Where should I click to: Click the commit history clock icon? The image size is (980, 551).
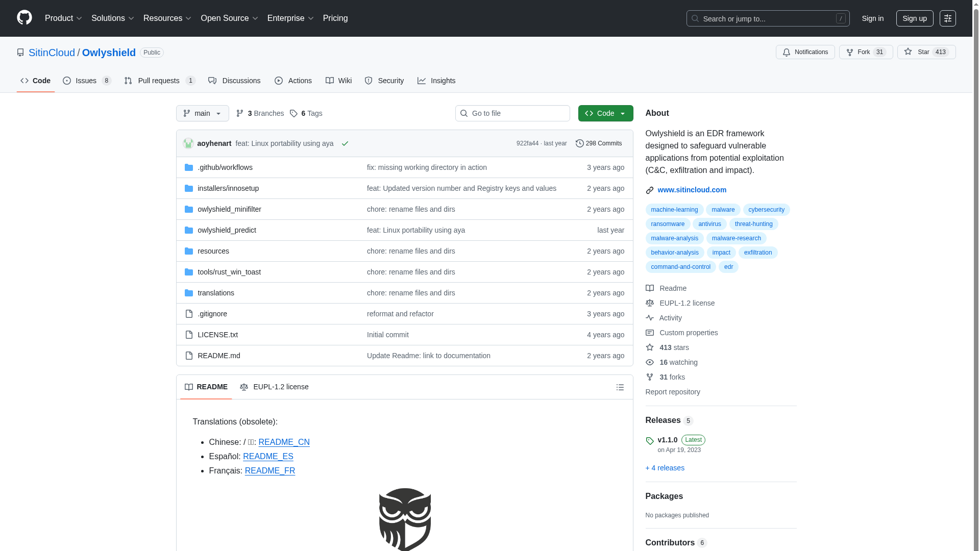pyautogui.click(x=579, y=143)
